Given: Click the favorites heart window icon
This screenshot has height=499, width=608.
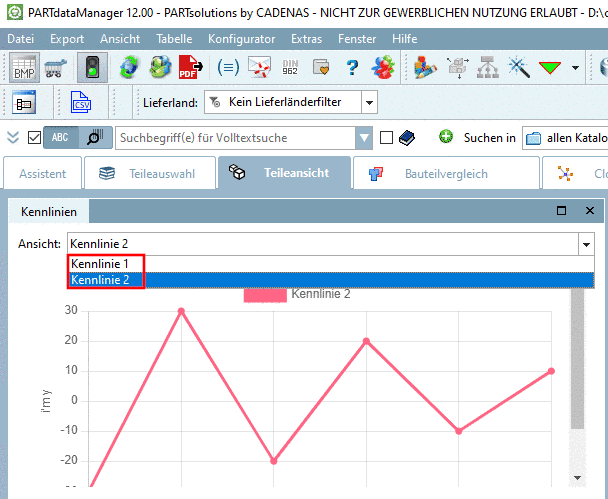Looking at the screenshot, I should 321,67.
